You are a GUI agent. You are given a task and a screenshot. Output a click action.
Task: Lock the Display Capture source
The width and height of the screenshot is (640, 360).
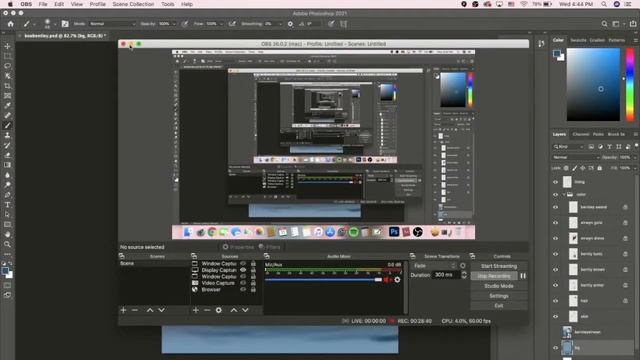pos(253,270)
